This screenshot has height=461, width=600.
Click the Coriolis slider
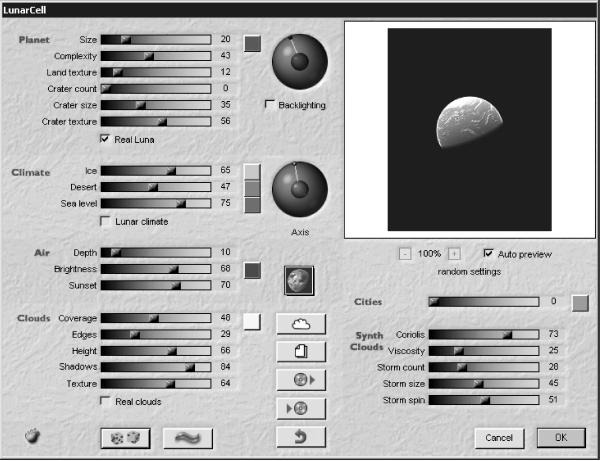pyautogui.click(x=484, y=335)
